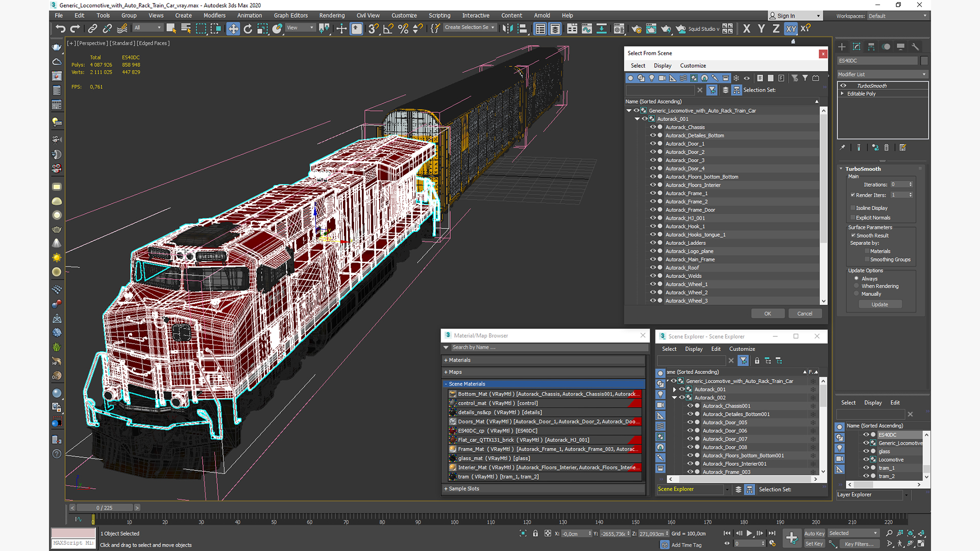
Task: Activate the Rotate tool
Action: tap(248, 29)
